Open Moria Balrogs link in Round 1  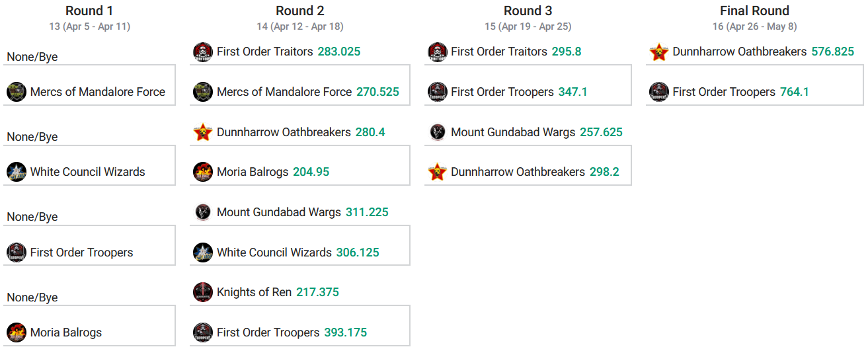tap(66, 332)
